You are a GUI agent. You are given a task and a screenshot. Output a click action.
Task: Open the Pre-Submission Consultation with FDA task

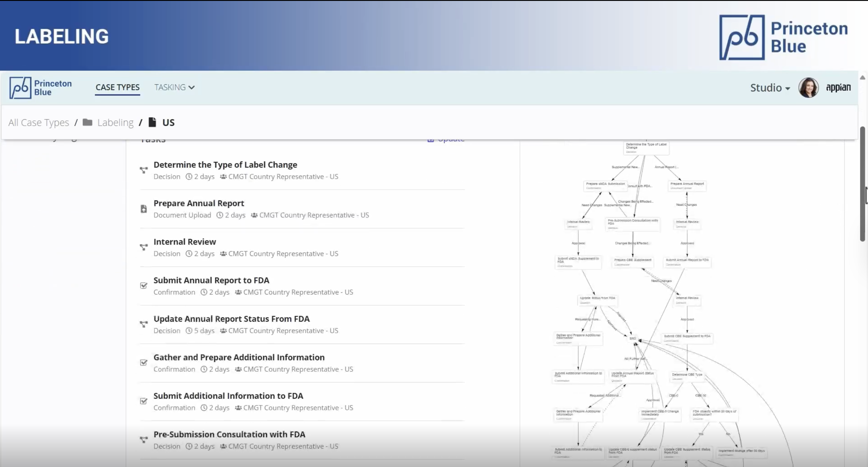pyautogui.click(x=229, y=434)
